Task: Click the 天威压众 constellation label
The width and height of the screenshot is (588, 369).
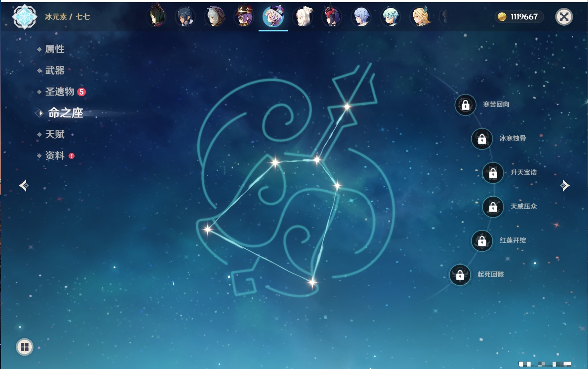Action: [x=524, y=206]
